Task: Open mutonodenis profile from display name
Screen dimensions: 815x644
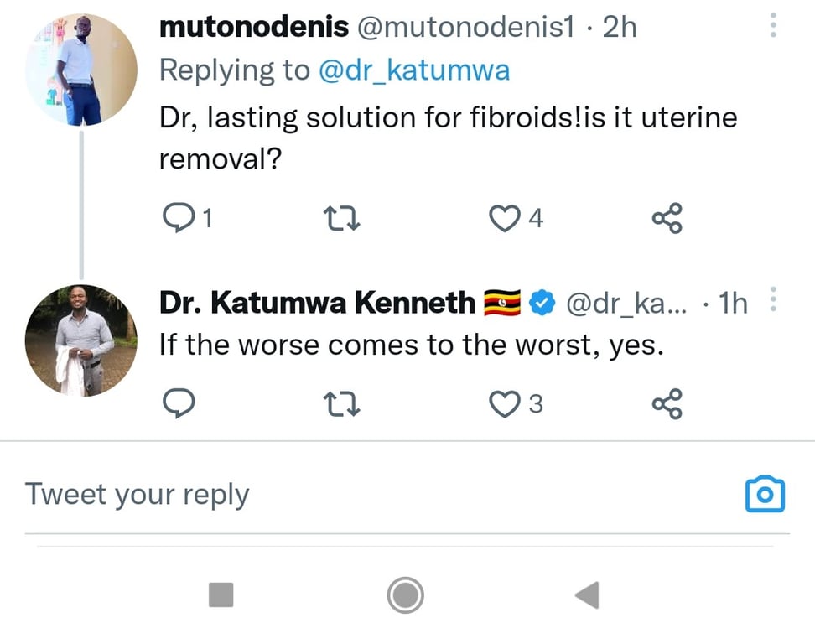Action: tap(253, 28)
